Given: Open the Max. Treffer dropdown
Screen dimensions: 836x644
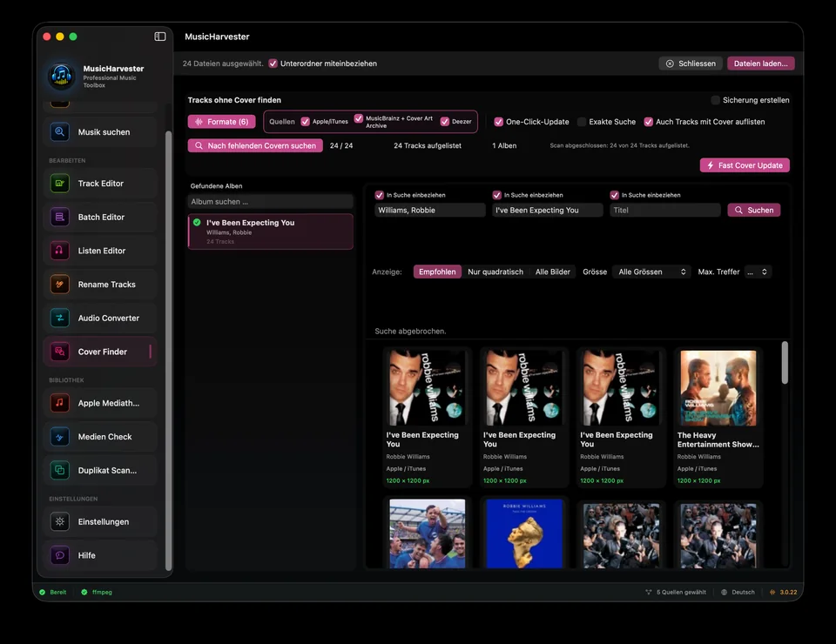Looking at the screenshot, I should point(758,272).
